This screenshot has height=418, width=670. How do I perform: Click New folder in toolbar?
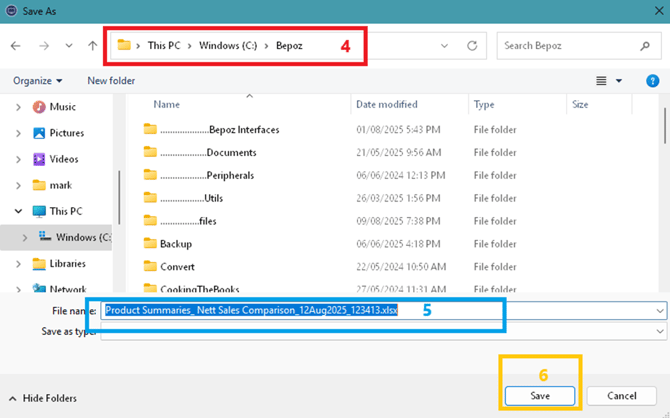tap(111, 80)
